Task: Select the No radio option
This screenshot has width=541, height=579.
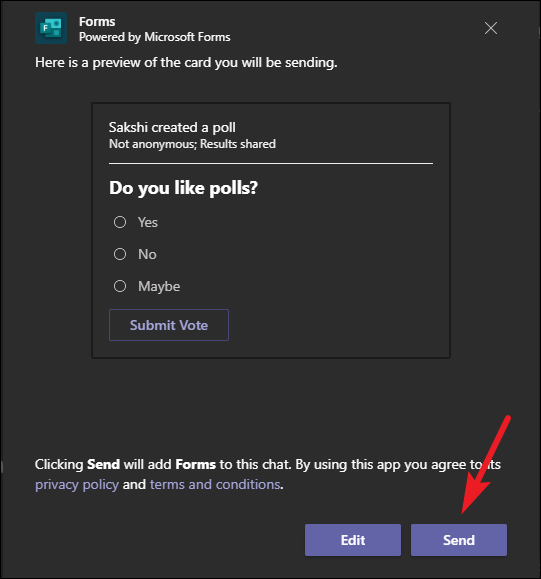Action: (120, 254)
